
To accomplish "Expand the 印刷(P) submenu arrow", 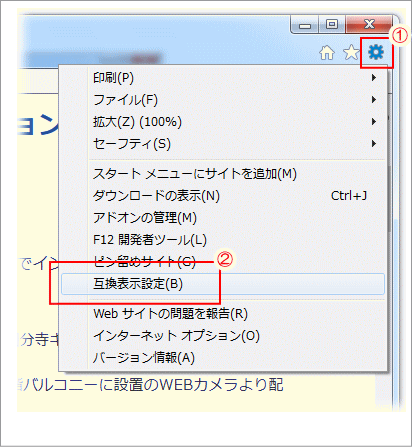I will pyautogui.click(x=374, y=78).
